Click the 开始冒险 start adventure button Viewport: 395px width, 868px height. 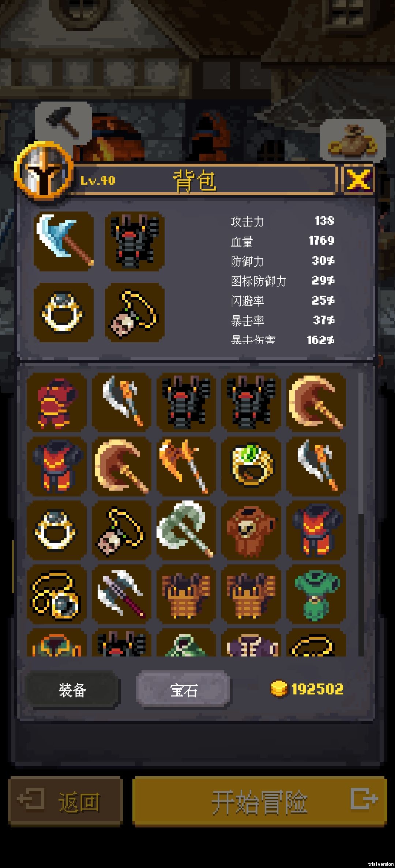click(x=260, y=801)
